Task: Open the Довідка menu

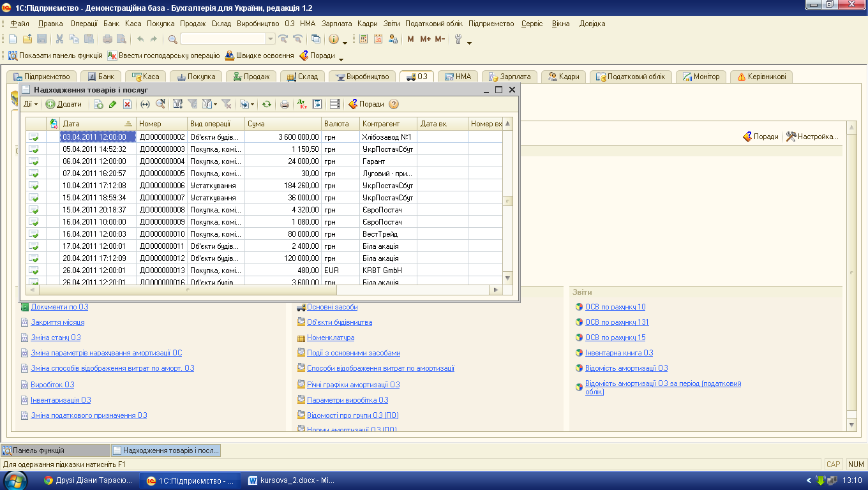Action: point(592,24)
